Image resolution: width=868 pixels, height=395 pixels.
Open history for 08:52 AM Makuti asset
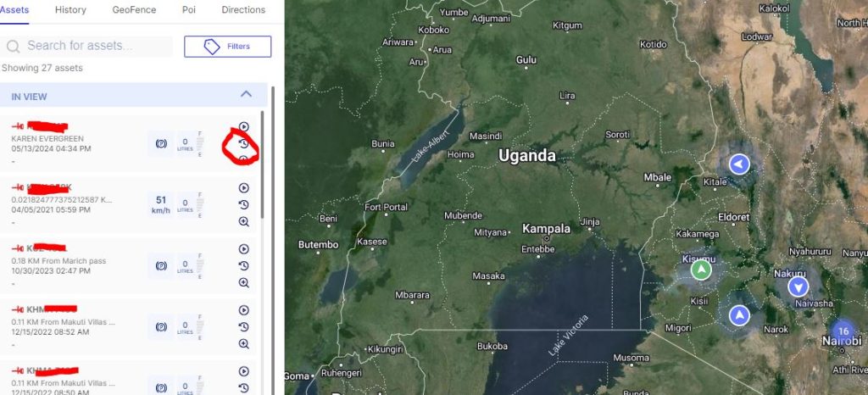[x=243, y=327]
